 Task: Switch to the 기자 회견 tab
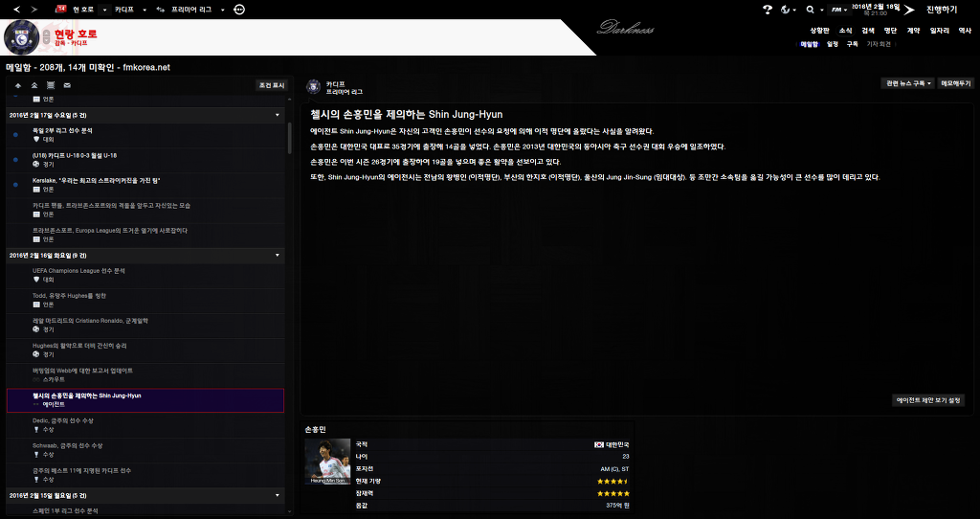[x=879, y=44]
